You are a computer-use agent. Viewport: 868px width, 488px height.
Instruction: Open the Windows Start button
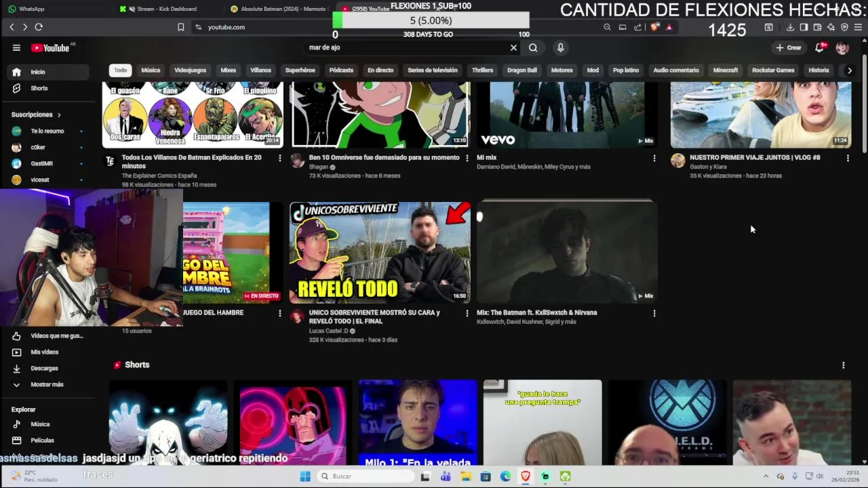tap(304, 476)
